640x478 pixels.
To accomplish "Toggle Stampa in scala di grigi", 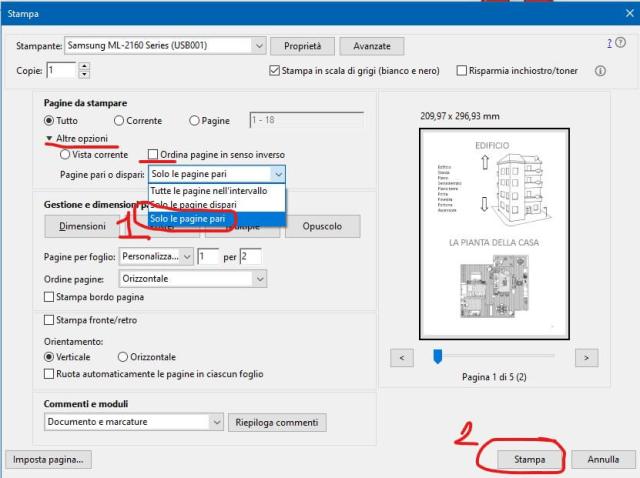I will pyautogui.click(x=275, y=71).
